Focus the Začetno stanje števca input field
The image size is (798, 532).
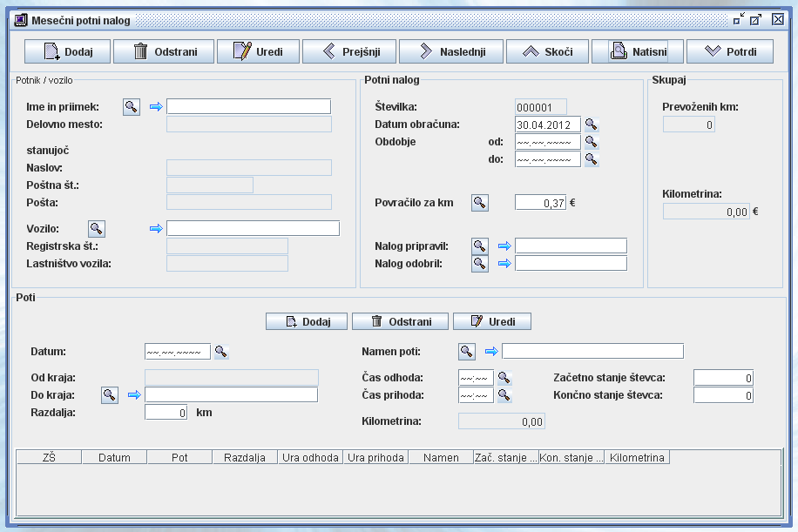click(x=723, y=378)
